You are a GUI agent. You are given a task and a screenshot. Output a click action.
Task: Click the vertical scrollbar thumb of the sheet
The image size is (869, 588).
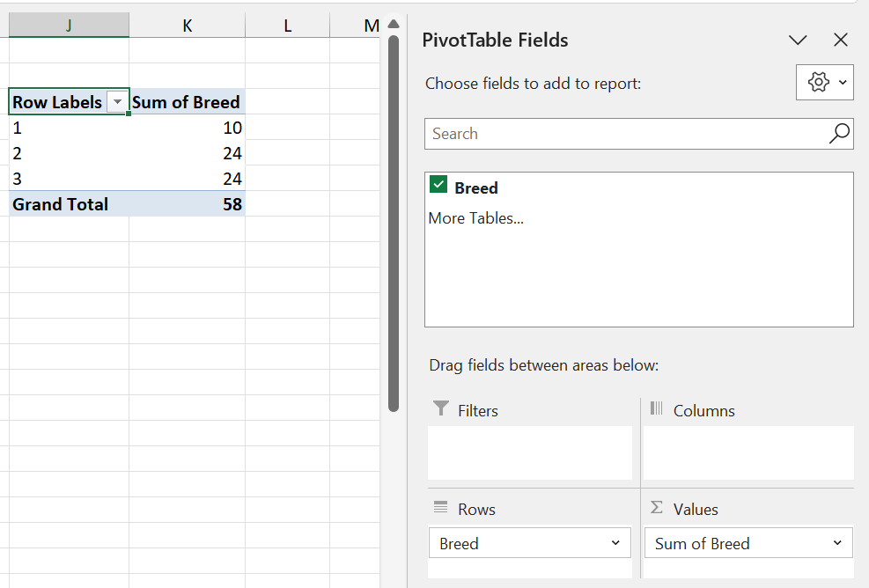coord(394,220)
